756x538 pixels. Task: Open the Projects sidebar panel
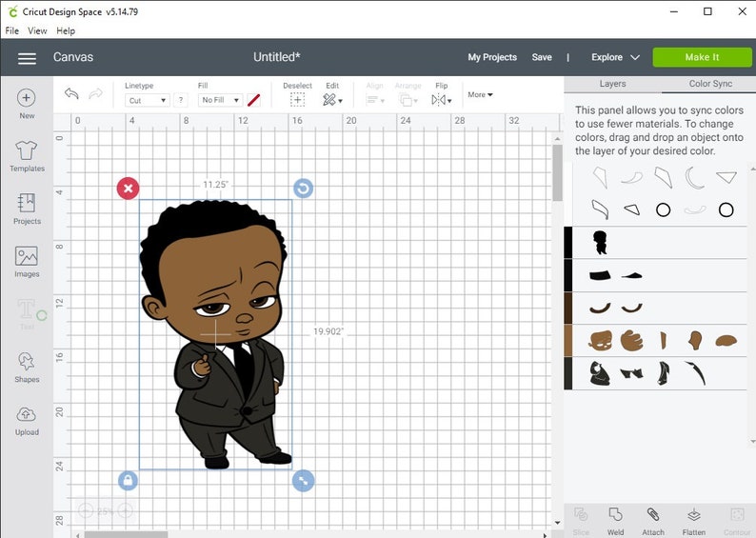tap(27, 209)
